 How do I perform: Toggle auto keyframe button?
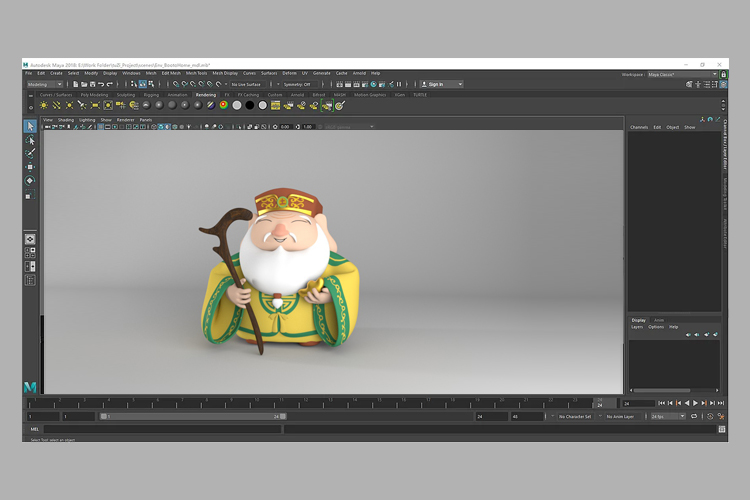pos(710,417)
